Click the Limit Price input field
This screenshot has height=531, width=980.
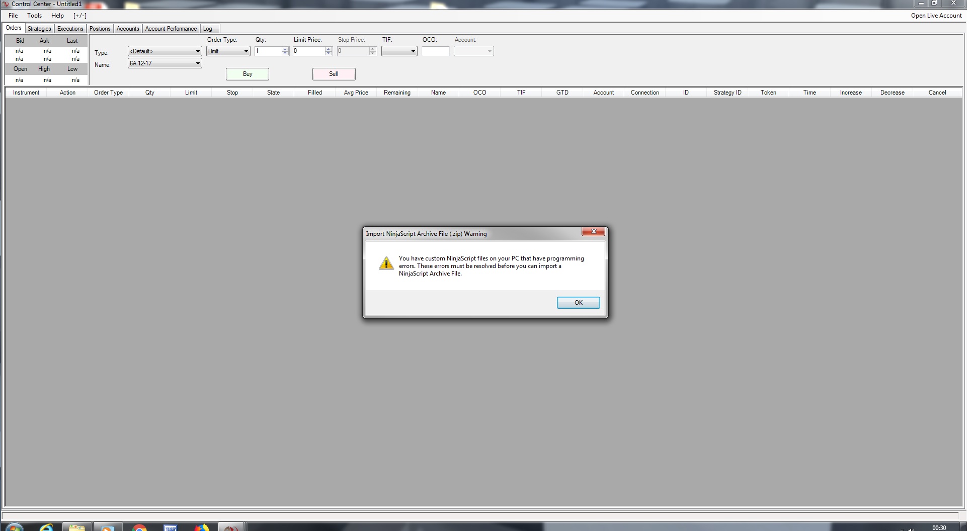click(308, 51)
